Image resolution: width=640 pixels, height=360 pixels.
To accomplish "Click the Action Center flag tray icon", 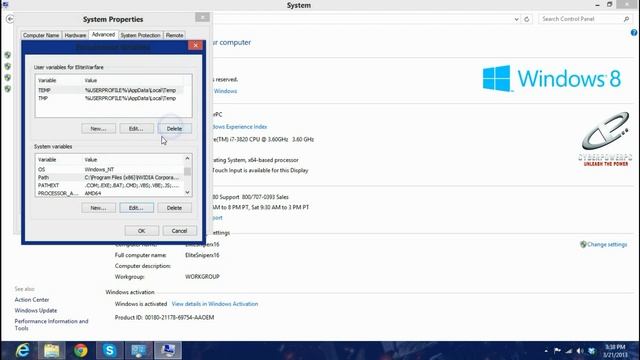I will [x=557, y=351].
